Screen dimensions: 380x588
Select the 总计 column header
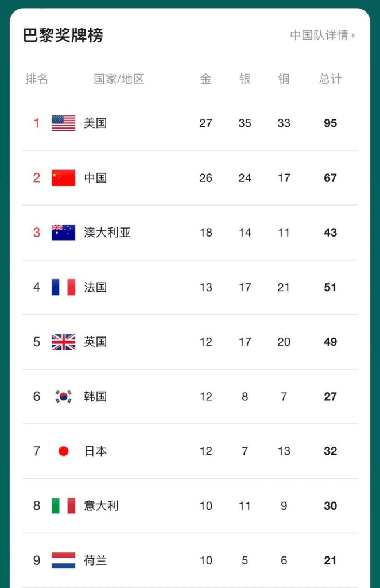pos(330,79)
